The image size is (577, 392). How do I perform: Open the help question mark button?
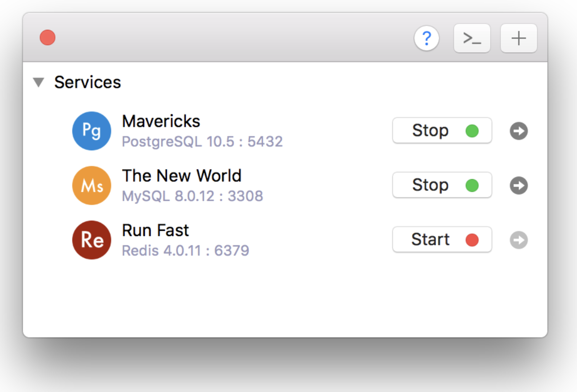(x=427, y=38)
